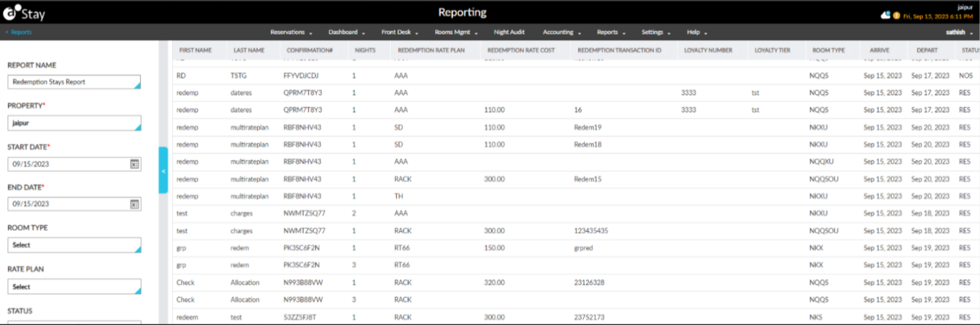Open the Reservations menu

pos(291,32)
